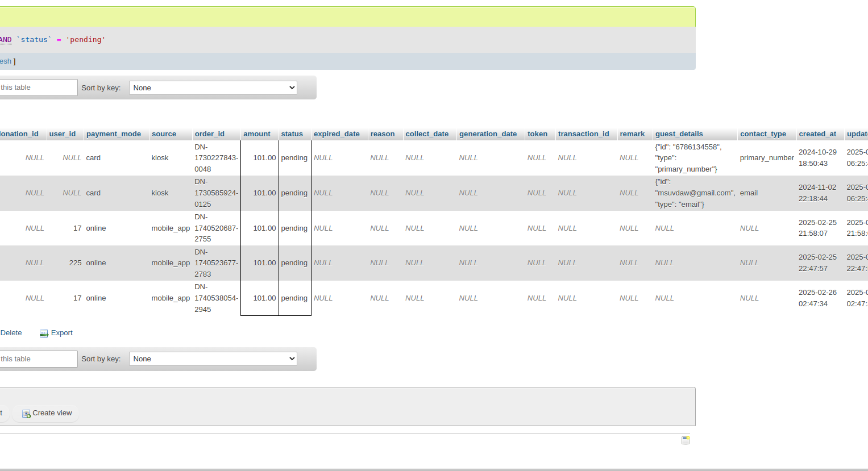Click the Export icon below the results
The width and height of the screenshot is (868, 471).
[44, 334]
